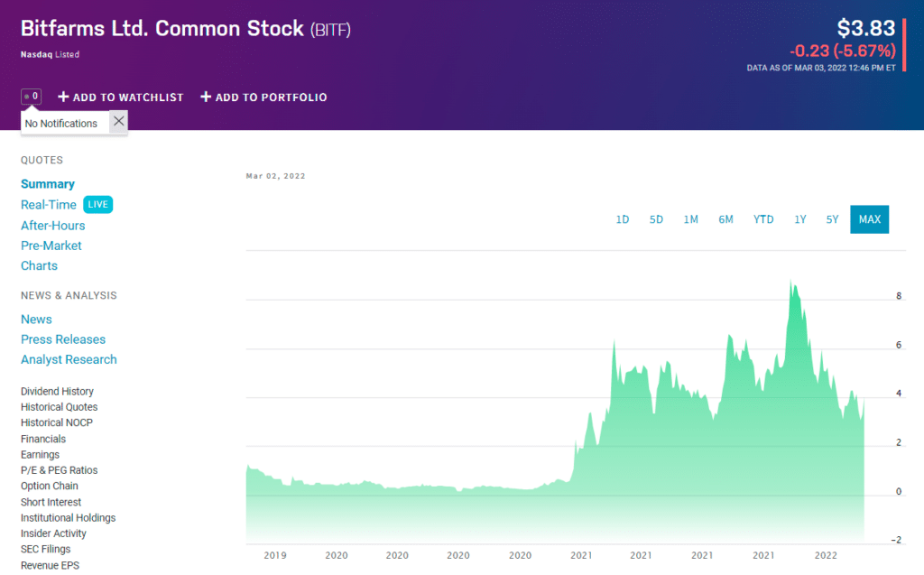Screen dimensions: 924x575
Task: Click the data as of Mar 03, 2022 timestamp
Action: pyautogui.click(x=821, y=68)
